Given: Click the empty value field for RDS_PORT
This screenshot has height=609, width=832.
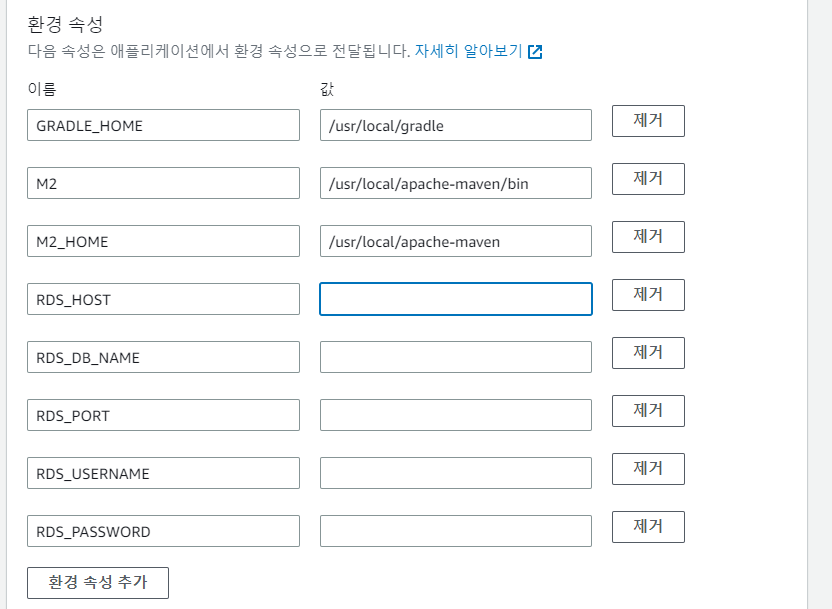Looking at the screenshot, I should [456, 415].
